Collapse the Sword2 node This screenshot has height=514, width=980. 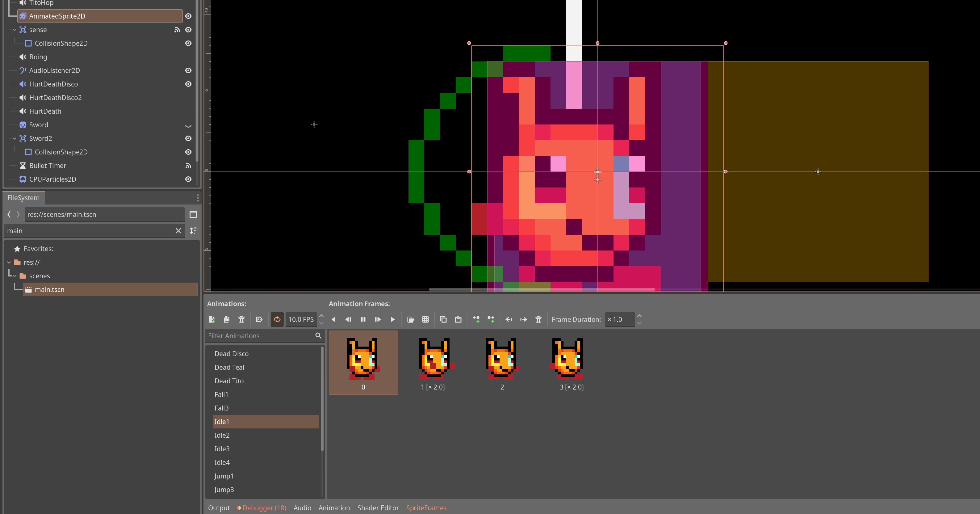click(x=15, y=139)
